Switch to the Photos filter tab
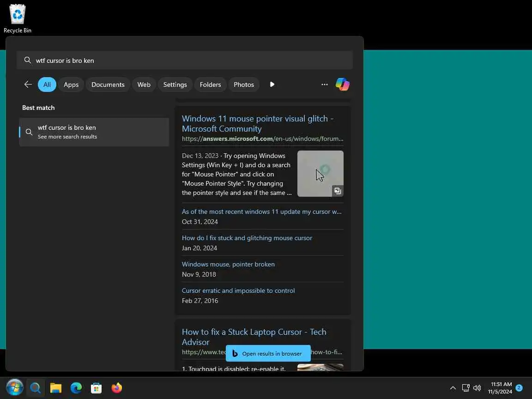This screenshot has width=532, height=399. click(x=244, y=85)
